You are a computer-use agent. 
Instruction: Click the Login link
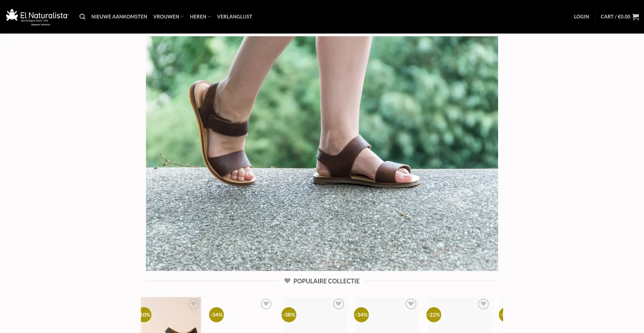tap(581, 17)
